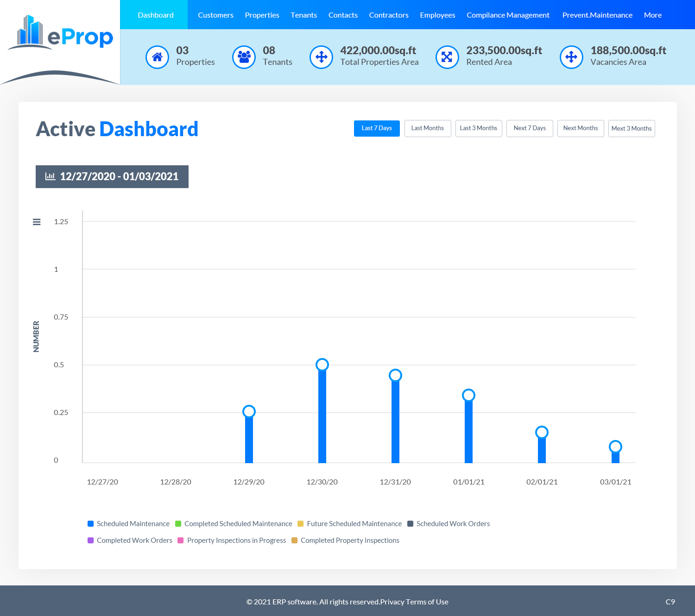The width and height of the screenshot is (695, 616).
Task: Click the bar chart icon in date range
Action: tap(51, 176)
